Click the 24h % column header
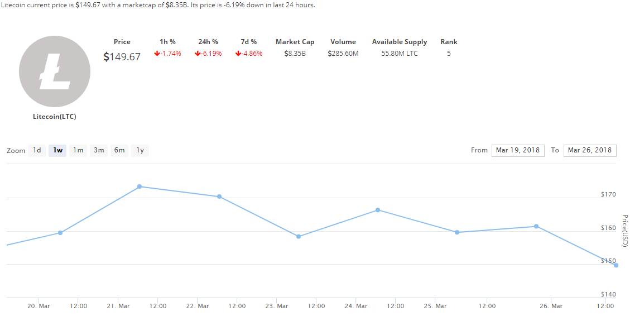 (208, 42)
